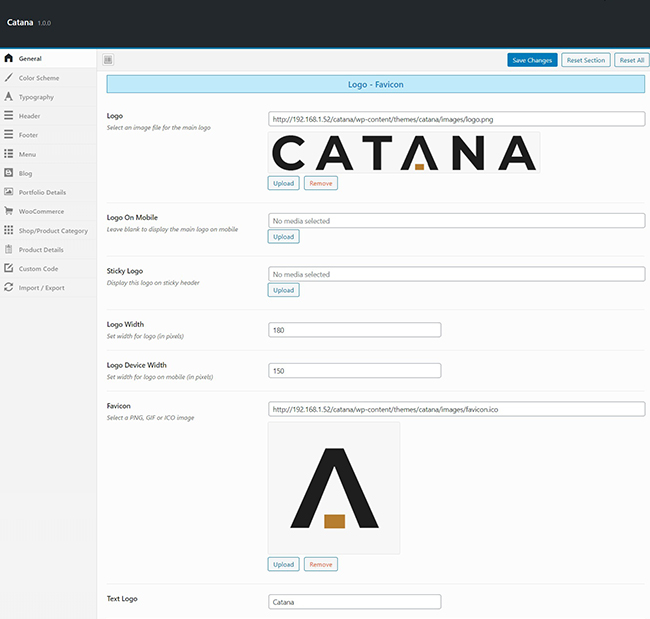Open the Menu settings section
Viewport: 650px width, 619px height.
point(48,154)
